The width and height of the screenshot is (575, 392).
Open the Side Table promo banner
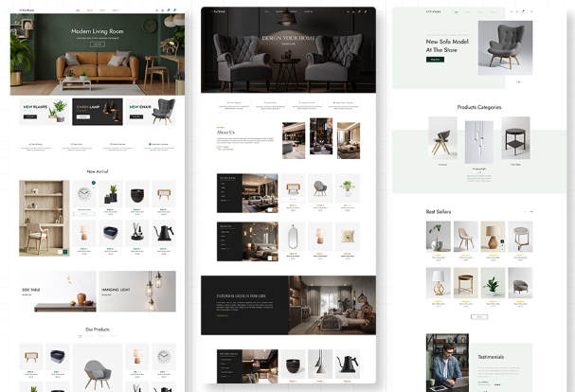pos(58,292)
